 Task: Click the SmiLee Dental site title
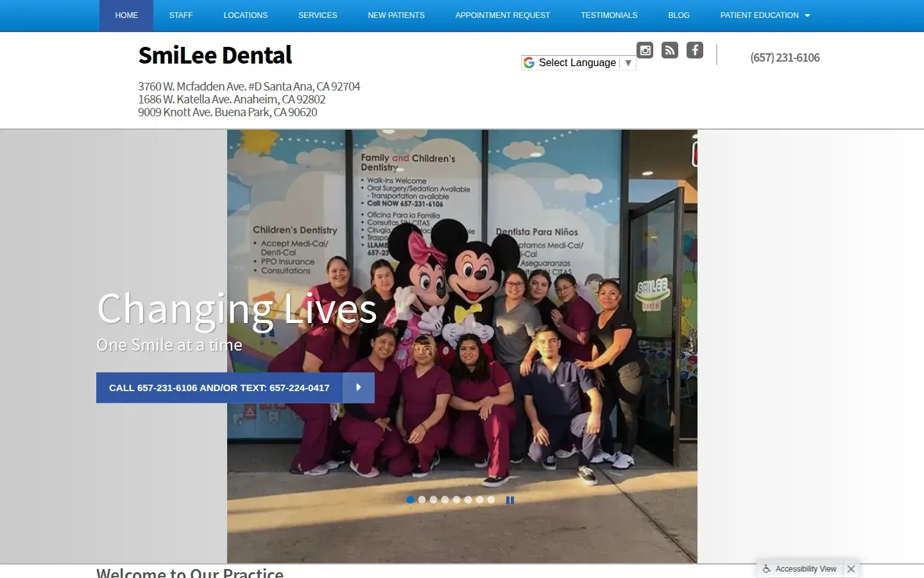(x=215, y=55)
